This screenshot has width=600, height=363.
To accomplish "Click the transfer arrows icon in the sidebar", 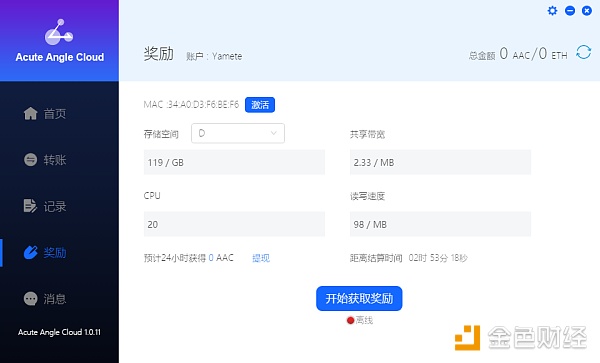I will pyautogui.click(x=31, y=160).
